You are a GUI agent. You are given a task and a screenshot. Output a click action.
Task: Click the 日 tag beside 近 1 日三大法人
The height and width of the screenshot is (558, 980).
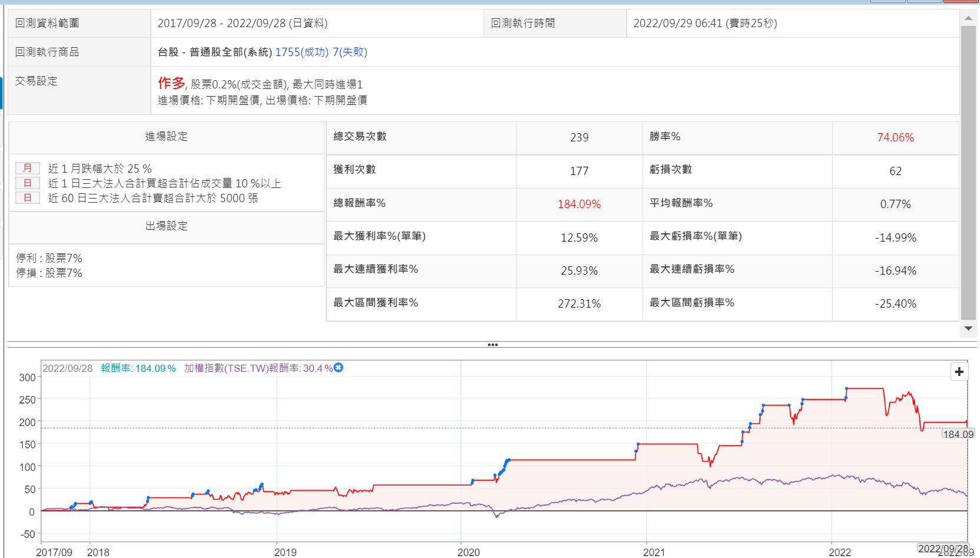click(x=27, y=183)
